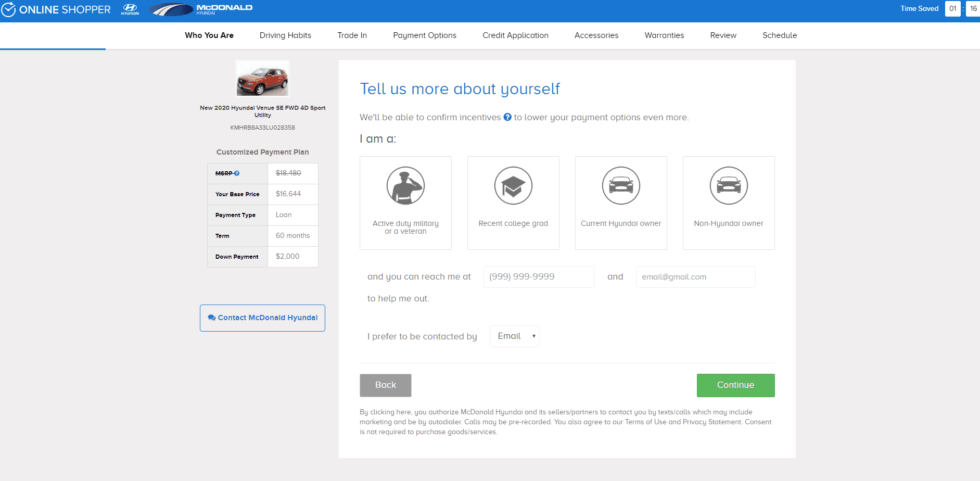Open the Schedule tab

(x=780, y=35)
